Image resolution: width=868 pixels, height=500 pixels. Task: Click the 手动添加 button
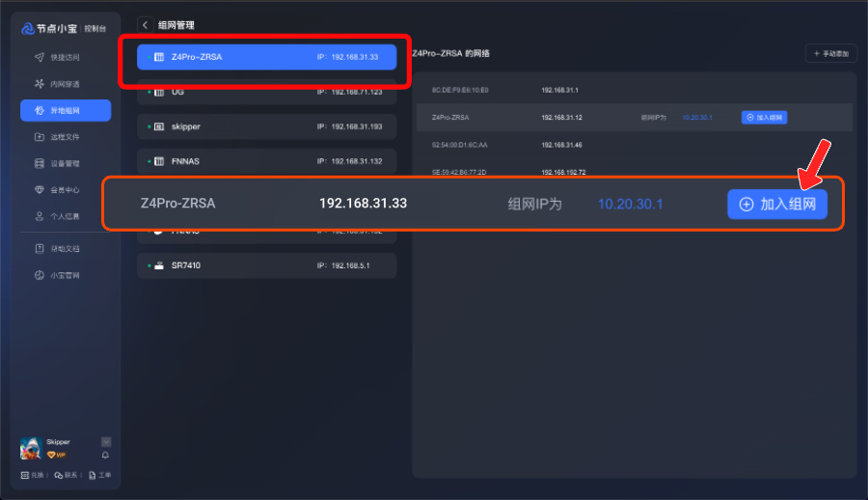830,54
